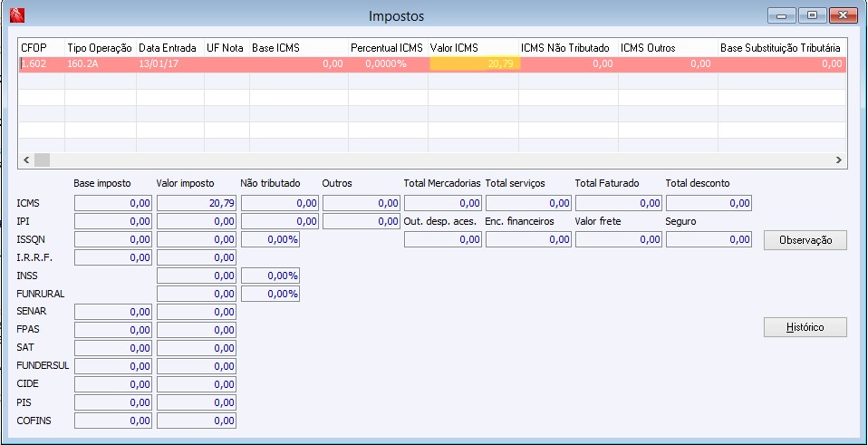The image size is (868, 445).
Task: Click ICMS Outros field
Action: pos(361,204)
